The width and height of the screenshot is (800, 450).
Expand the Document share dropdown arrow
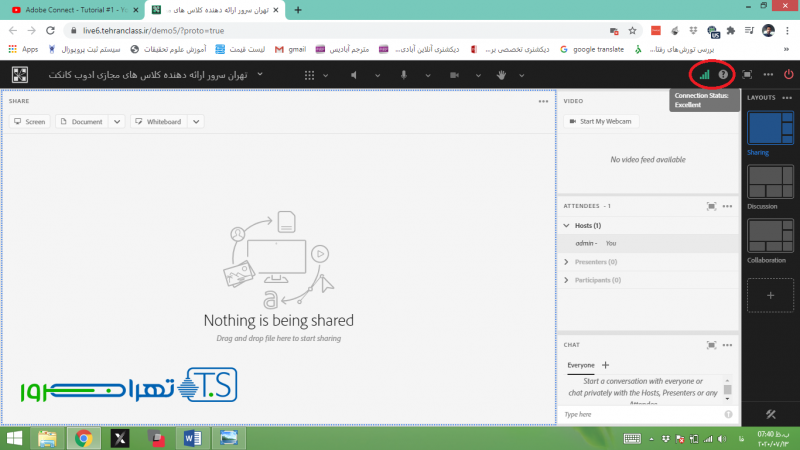pyautogui.click(x=117, y=121)
